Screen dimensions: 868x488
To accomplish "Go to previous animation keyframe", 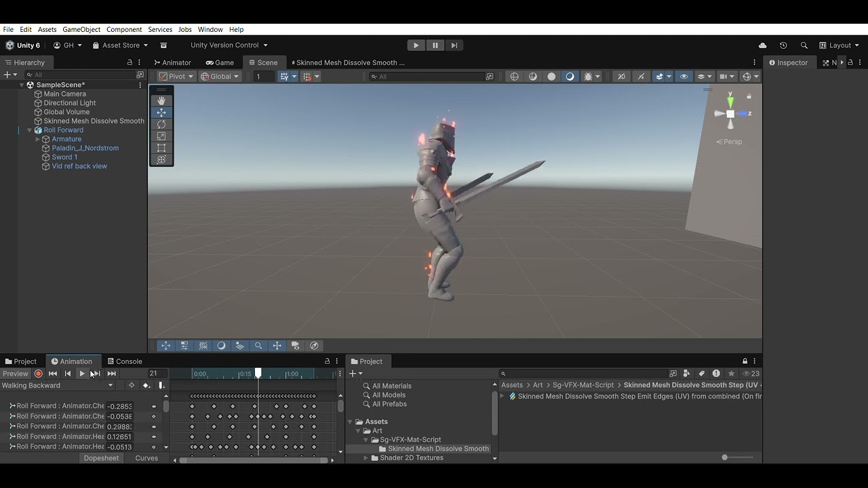I will [x=68, y=373].
